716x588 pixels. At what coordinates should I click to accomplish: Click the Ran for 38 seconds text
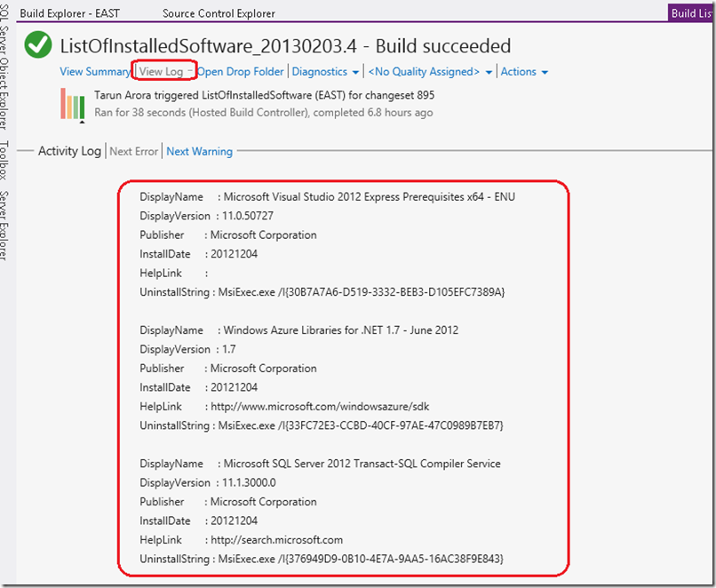[264, 112]
